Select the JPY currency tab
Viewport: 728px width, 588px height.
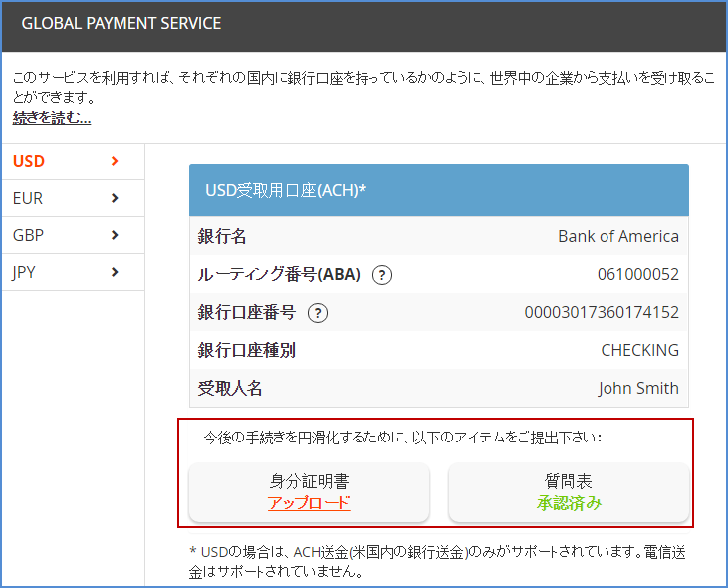[74, 272]
